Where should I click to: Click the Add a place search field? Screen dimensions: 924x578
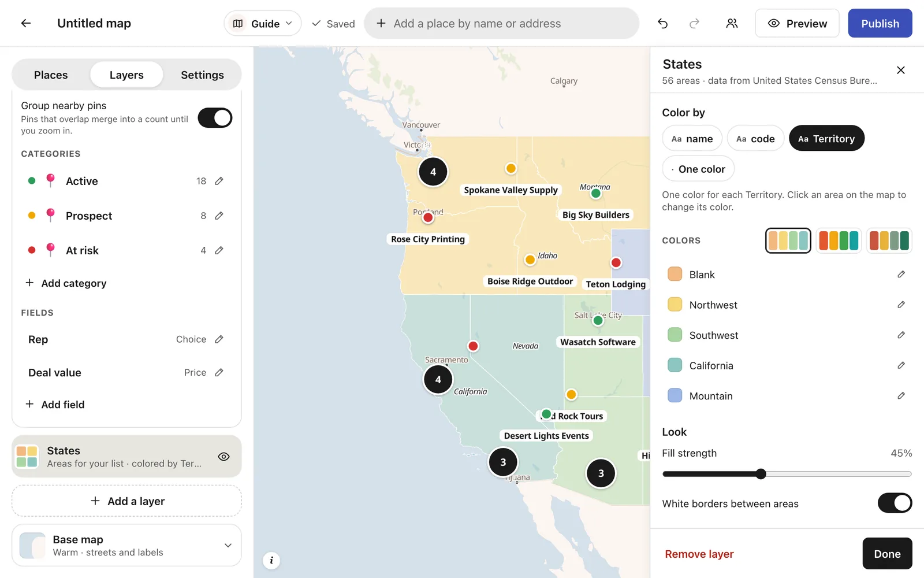(501, 23)
